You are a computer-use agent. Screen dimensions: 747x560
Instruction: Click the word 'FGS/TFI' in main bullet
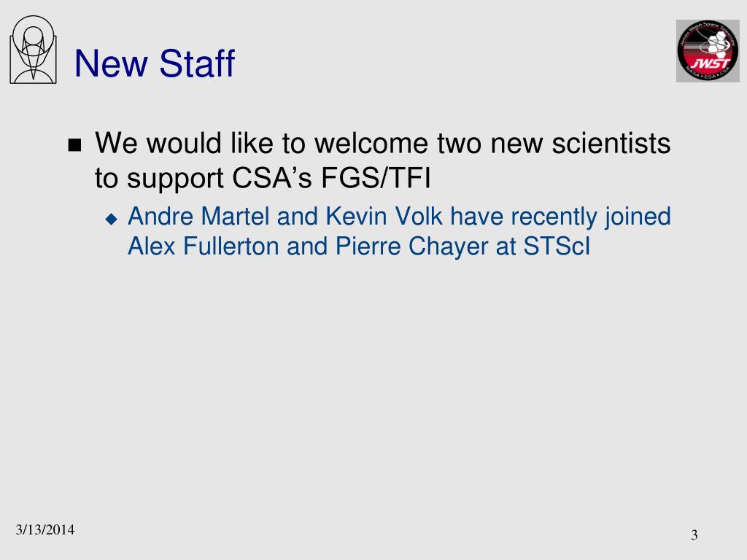(376, 178)
